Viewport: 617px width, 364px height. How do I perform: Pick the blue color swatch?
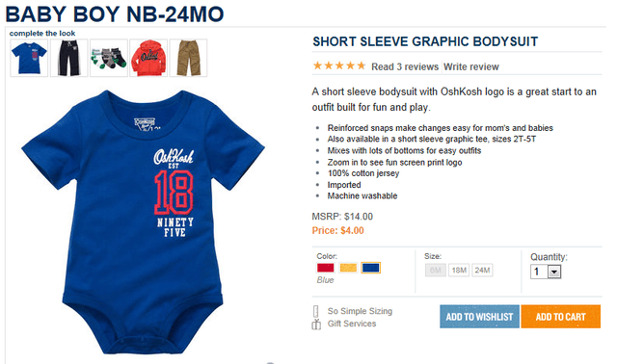point(370,268)
